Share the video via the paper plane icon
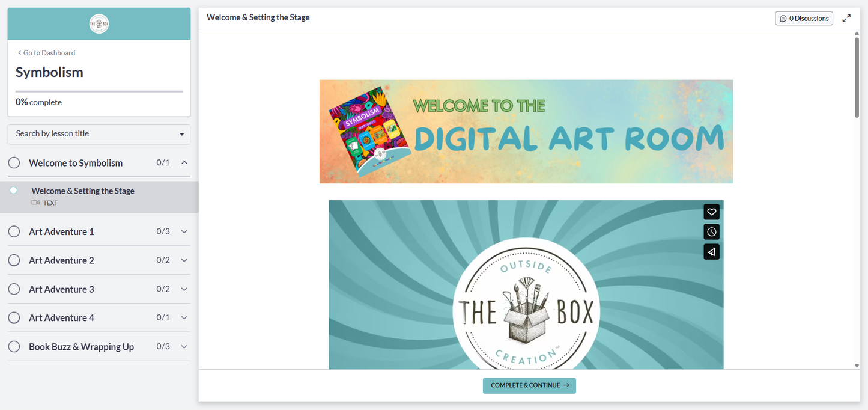Image resolution: width=868 pixels, height=410 pixels. coord(711,251)
